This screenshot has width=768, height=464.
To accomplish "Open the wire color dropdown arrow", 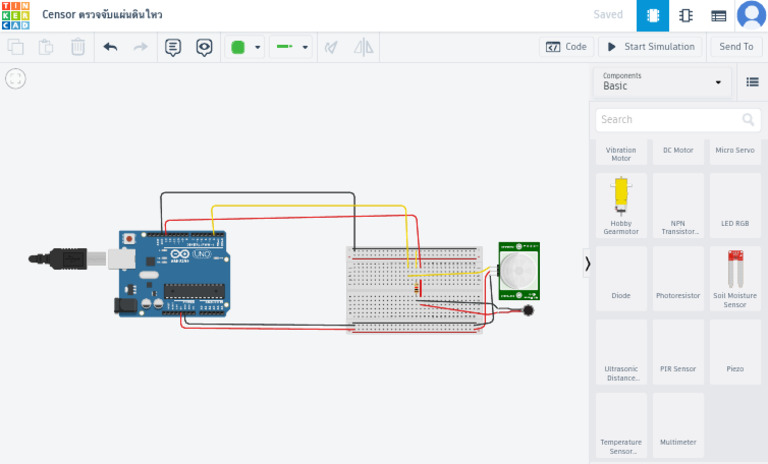I will [258, 48].
